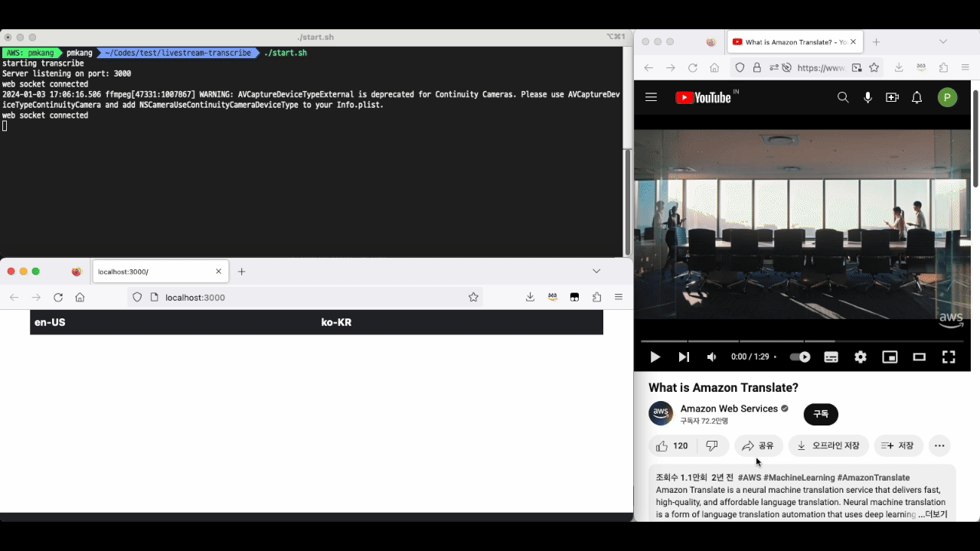Screen dimensions: 980x551
Task: Go home in localhost browser window
Action: [80, 298]
